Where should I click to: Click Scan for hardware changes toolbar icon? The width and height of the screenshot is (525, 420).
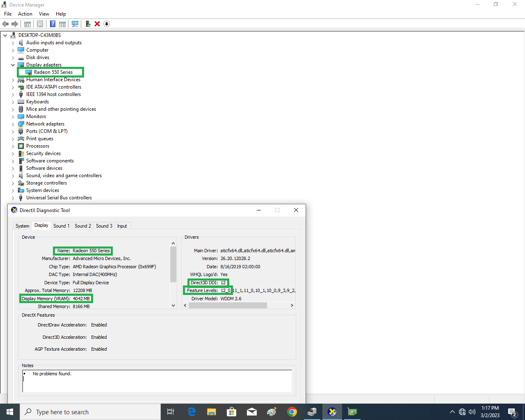75,24
